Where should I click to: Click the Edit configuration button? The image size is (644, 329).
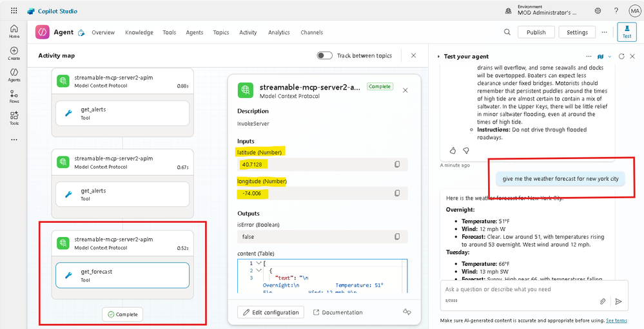click(271, 312)
